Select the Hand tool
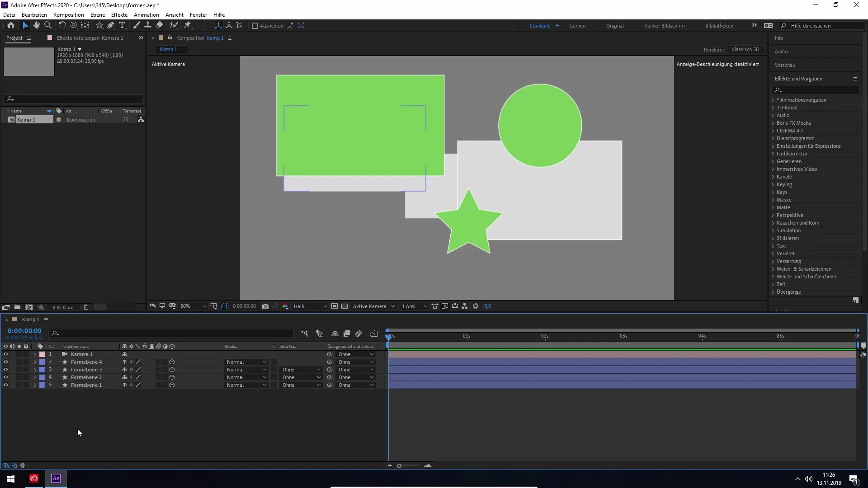 tap(37, 25)
